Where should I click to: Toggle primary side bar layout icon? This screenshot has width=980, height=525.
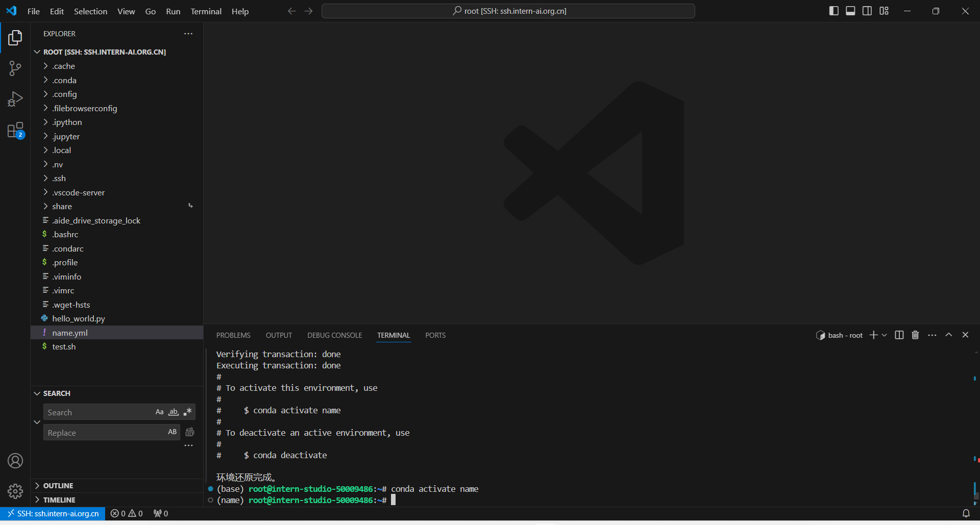click(834, 11)
